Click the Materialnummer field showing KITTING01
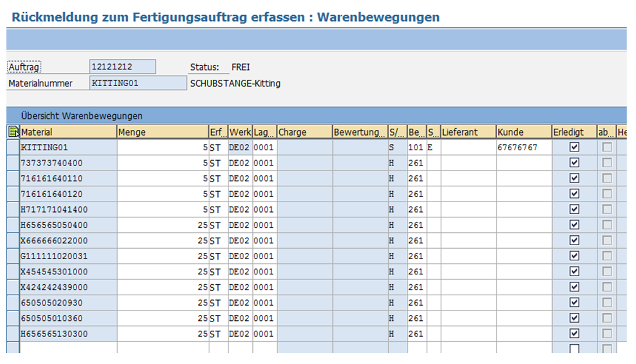 138,83
